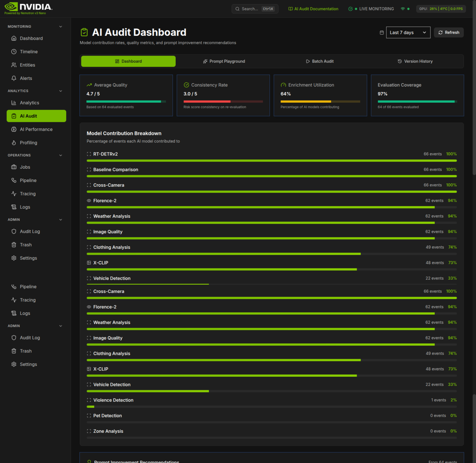Screen dimensions: 476x463
Task: Collapse the ADMIN section in the sidebar
Action: (60, 219)
